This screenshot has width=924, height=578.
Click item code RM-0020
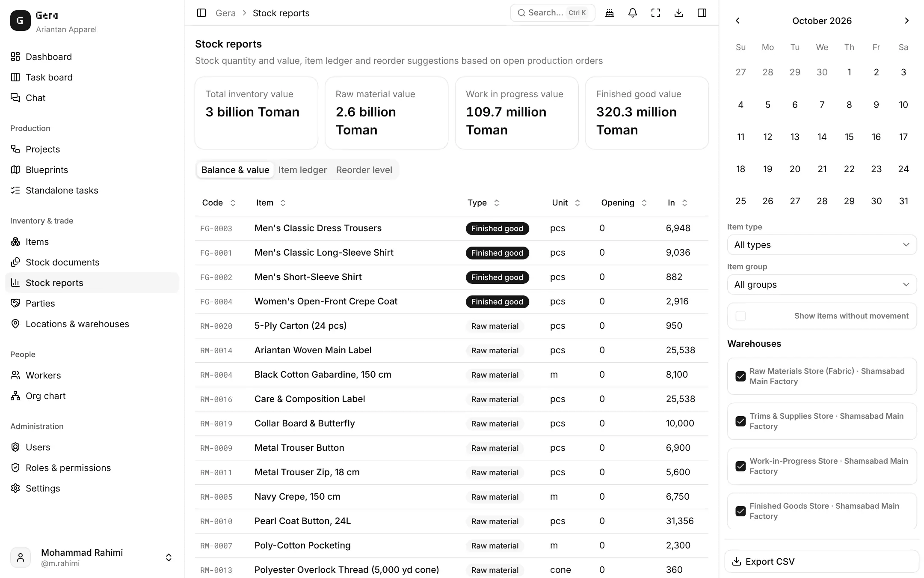[x=216, y=326]
